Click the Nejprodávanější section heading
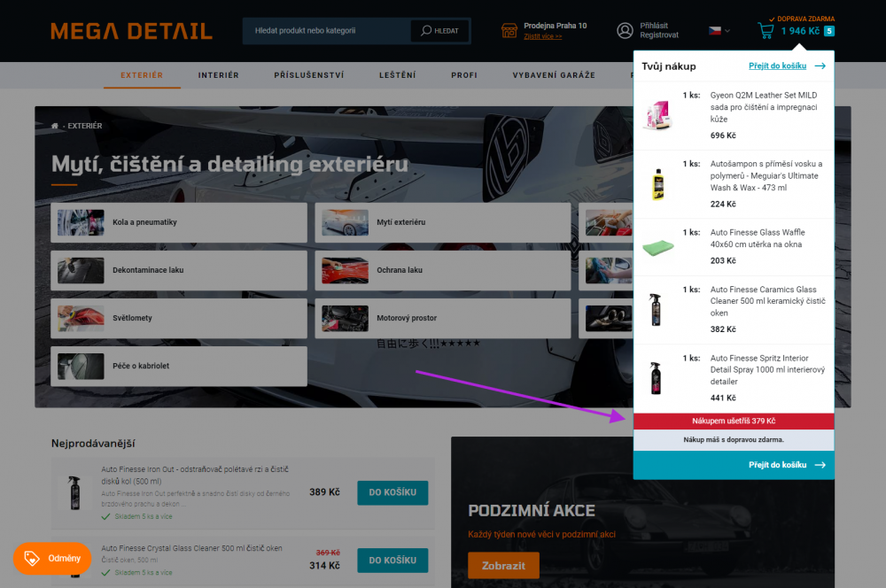 pyautogui.click(x=93, y=444)
